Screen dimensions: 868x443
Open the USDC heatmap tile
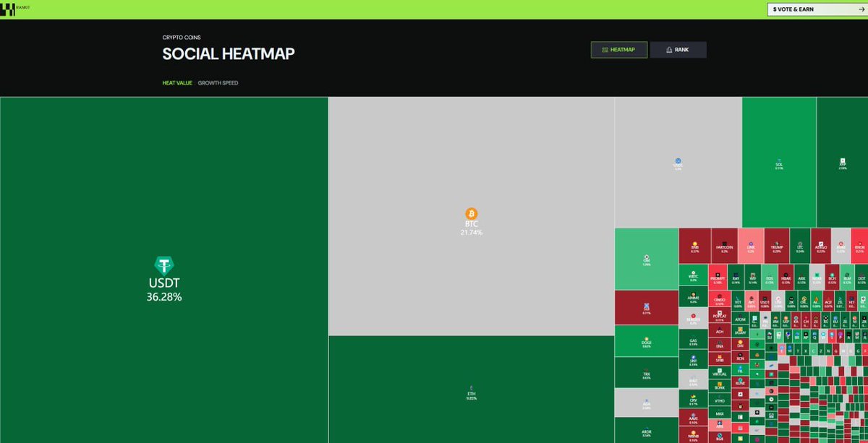click(x=678, y=162)
